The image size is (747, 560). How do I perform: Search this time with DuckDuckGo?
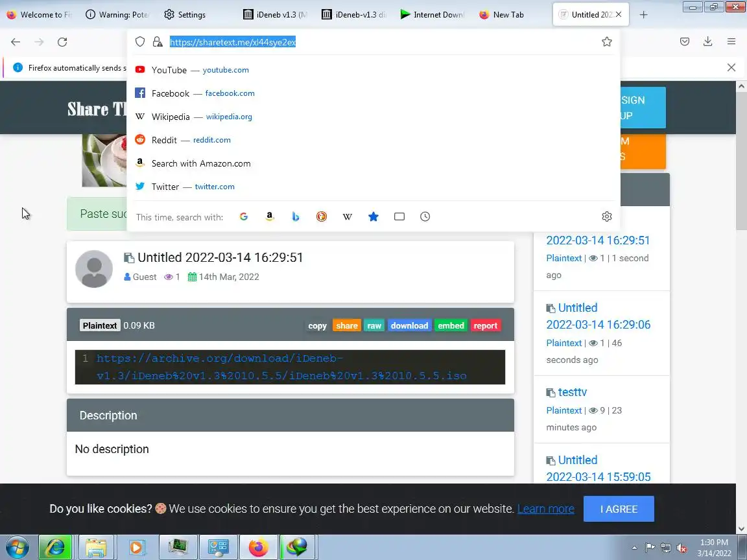tap(322, 216)
